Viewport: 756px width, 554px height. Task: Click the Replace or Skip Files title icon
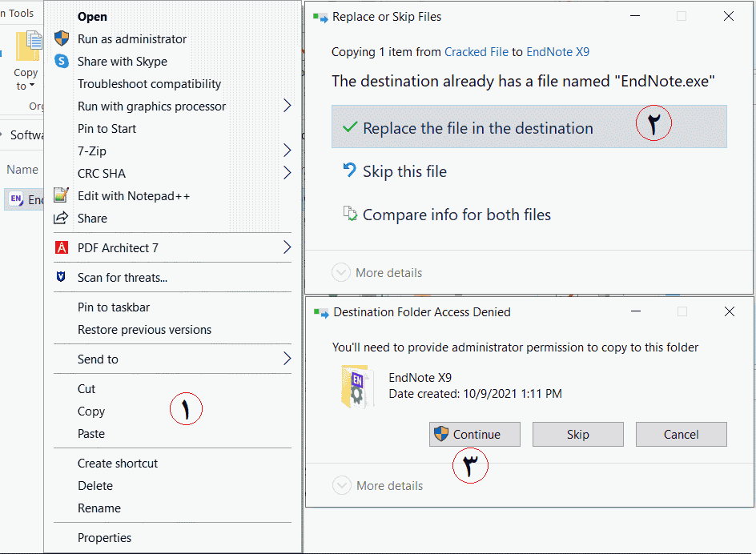pos(320,18)
